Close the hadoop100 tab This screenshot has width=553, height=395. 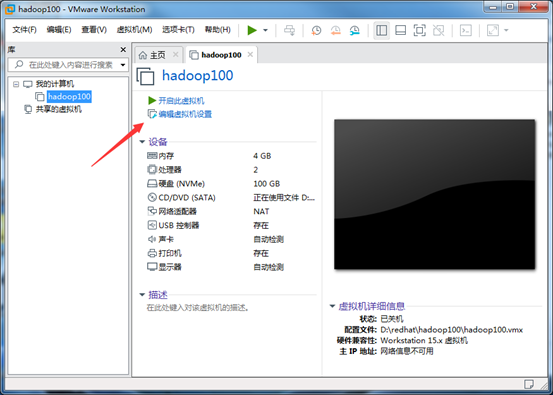[250, 55]
